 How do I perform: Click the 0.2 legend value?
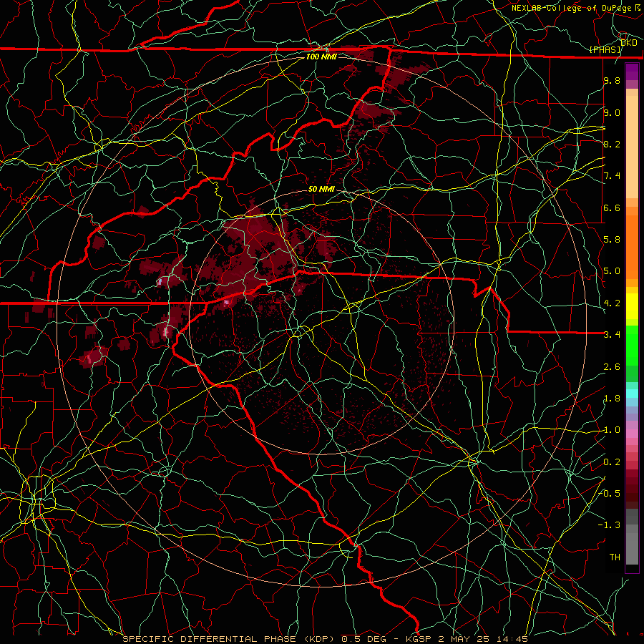click(x=612, y=462)
